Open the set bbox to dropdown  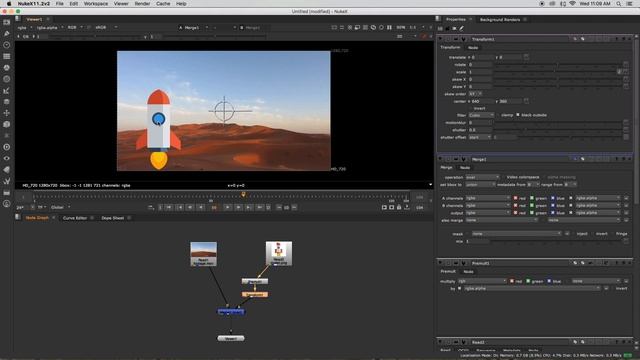coord(480,184)
